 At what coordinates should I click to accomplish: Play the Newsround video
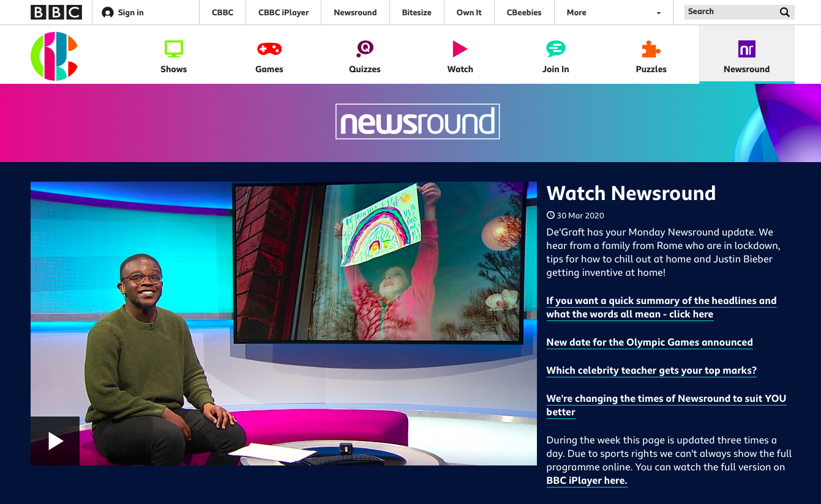[56, 441]
